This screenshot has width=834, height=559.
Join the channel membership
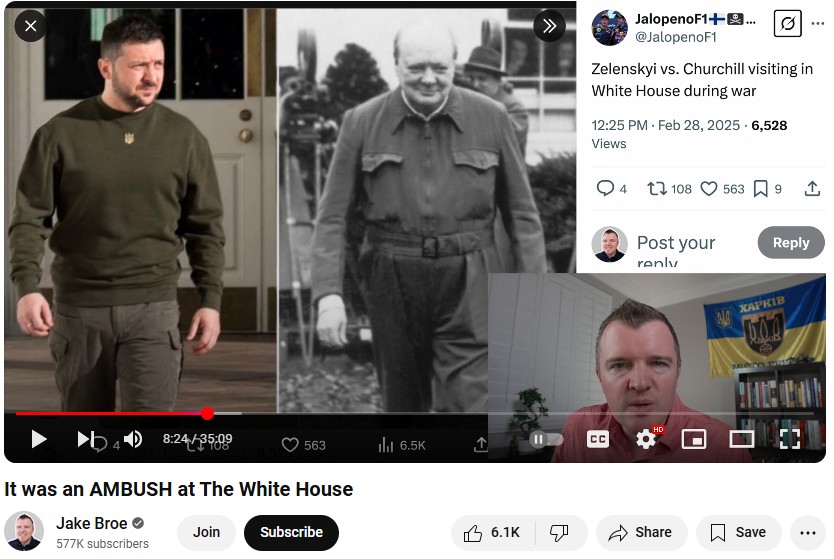click(x=206, y=532)
